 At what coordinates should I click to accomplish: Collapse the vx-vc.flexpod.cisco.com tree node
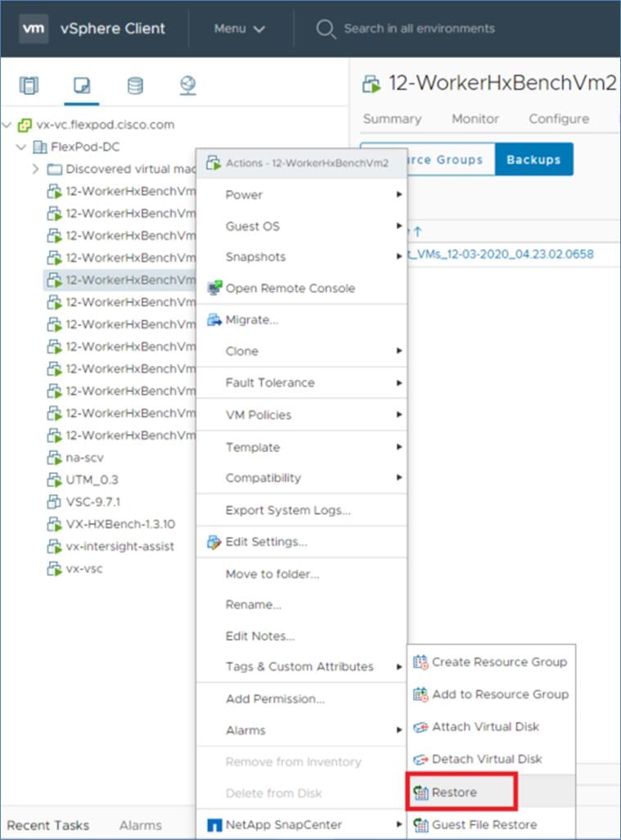pos(7,124)
